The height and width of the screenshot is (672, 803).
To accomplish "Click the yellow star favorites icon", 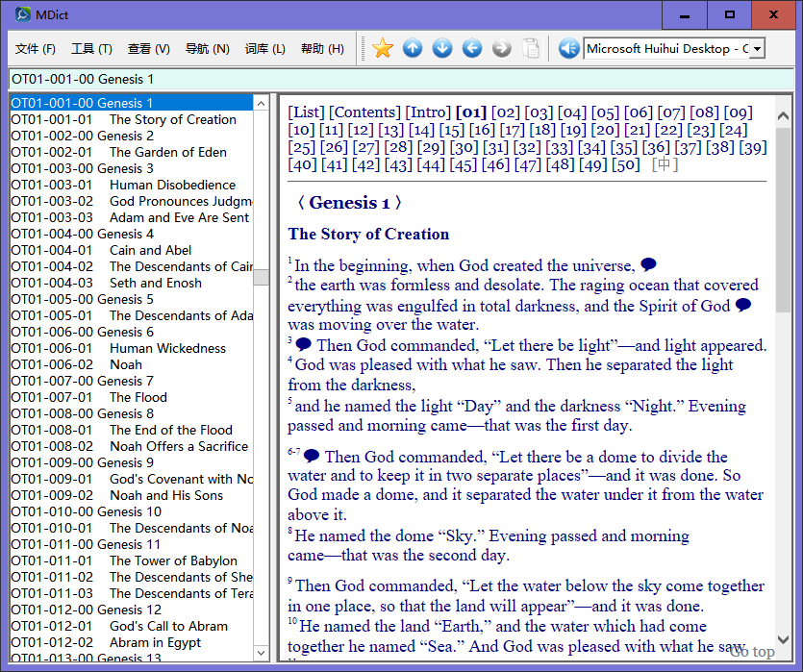I will tap(383, 49).
